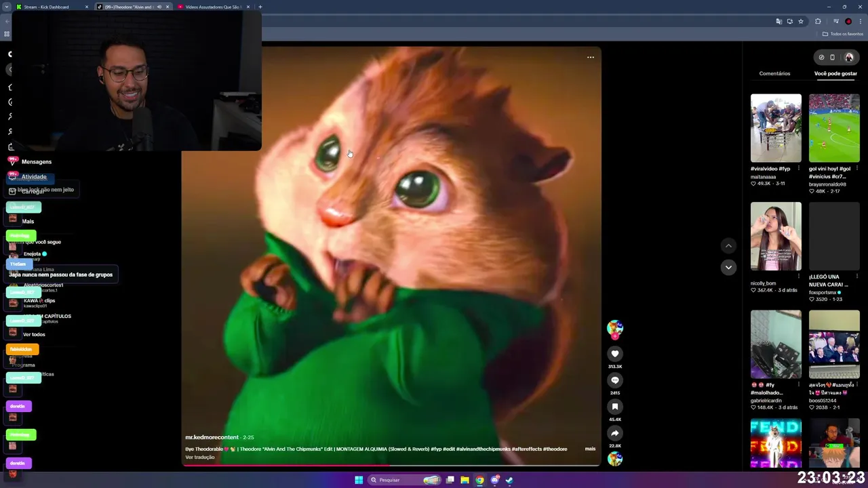
Task: Open the Chrome media control icon
Action: pyautogui.click(x=835, y=21)
